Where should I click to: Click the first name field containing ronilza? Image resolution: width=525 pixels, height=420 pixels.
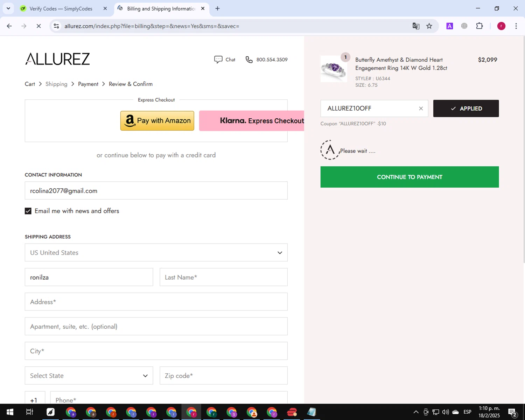click(x=89, y=277)
